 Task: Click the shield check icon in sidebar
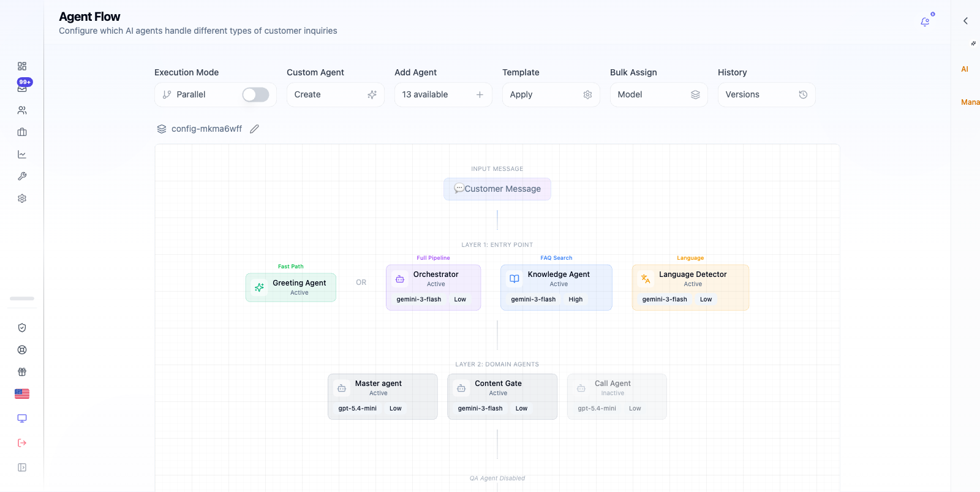[x=22, y=328]
